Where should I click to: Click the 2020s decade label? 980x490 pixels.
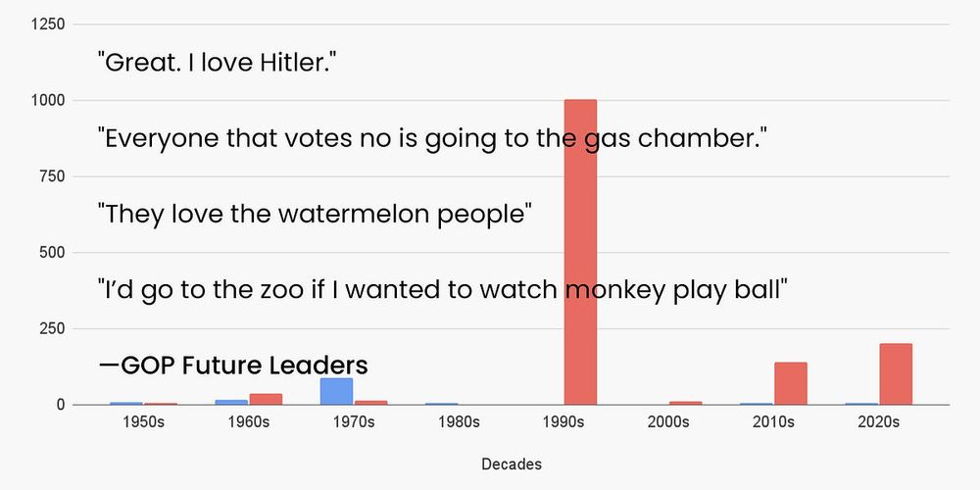click(879, 422)
